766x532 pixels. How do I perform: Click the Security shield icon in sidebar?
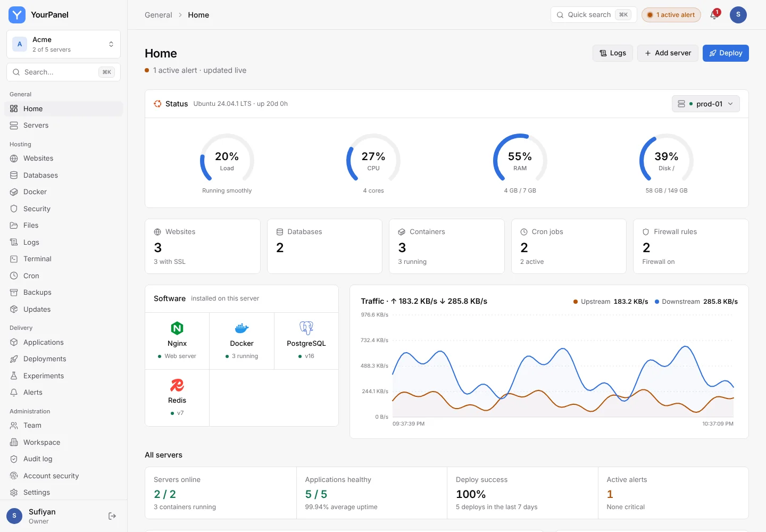pyautogui.click(x=14, y=209)
